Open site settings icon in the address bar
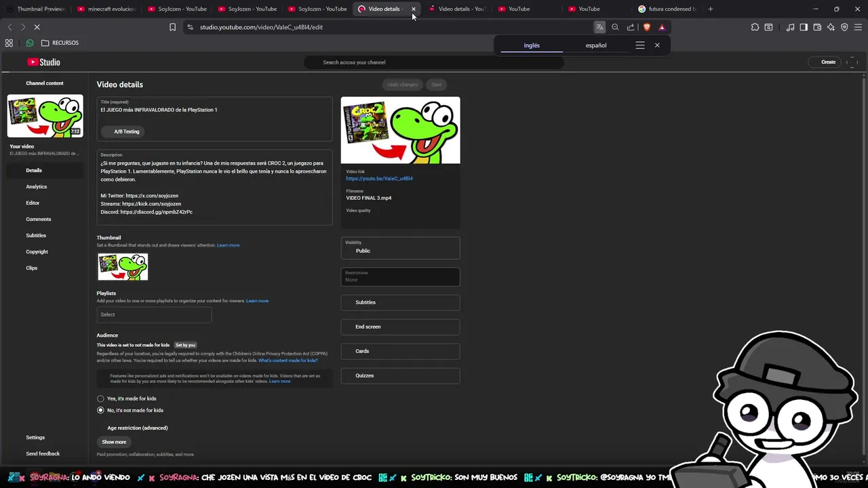 pos(190,27)
